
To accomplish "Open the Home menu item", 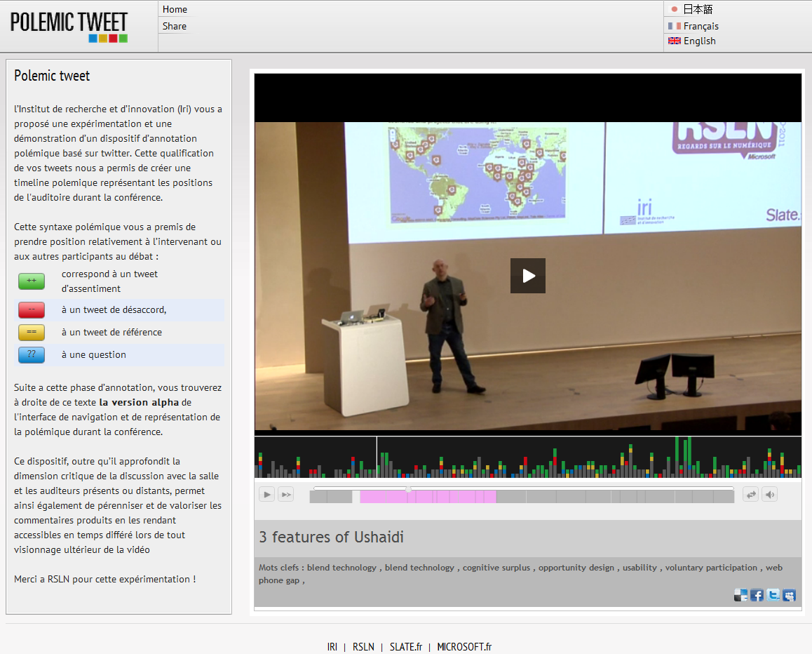I will tap(175, 9).
